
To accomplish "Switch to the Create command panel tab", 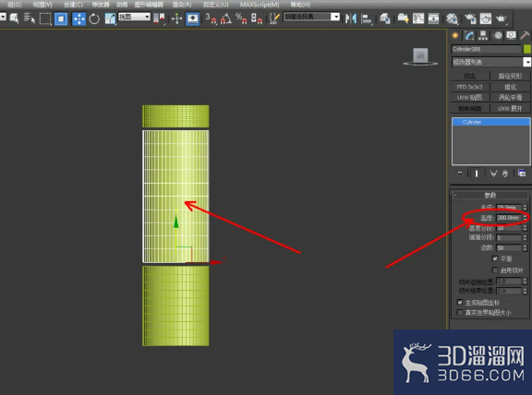I will (455, 36).
